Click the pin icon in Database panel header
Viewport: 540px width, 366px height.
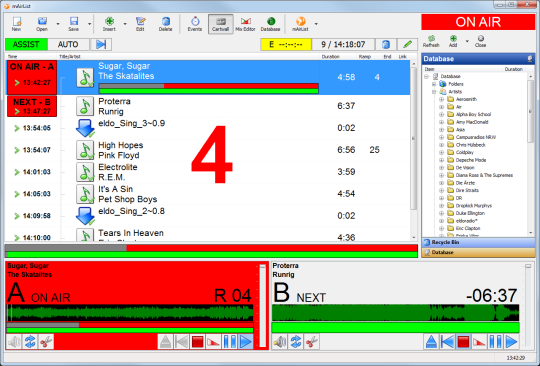[530, 59]
